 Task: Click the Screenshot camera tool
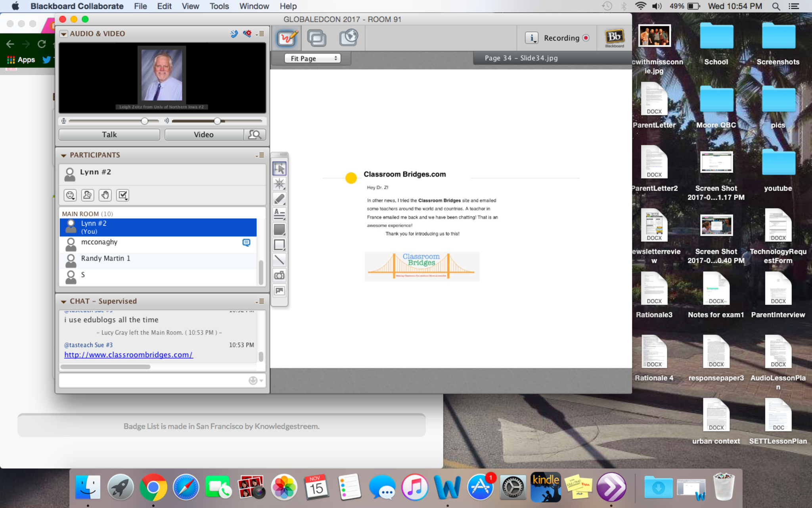point(280,275)
